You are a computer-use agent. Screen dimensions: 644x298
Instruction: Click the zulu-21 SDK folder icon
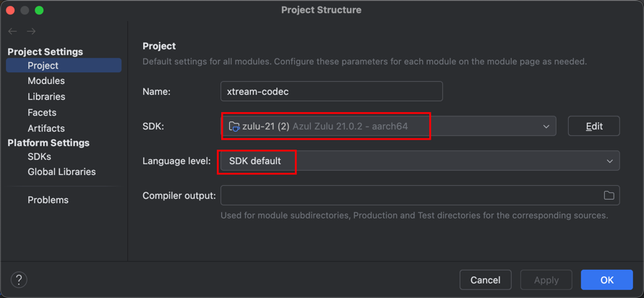(x=234, y=126)
